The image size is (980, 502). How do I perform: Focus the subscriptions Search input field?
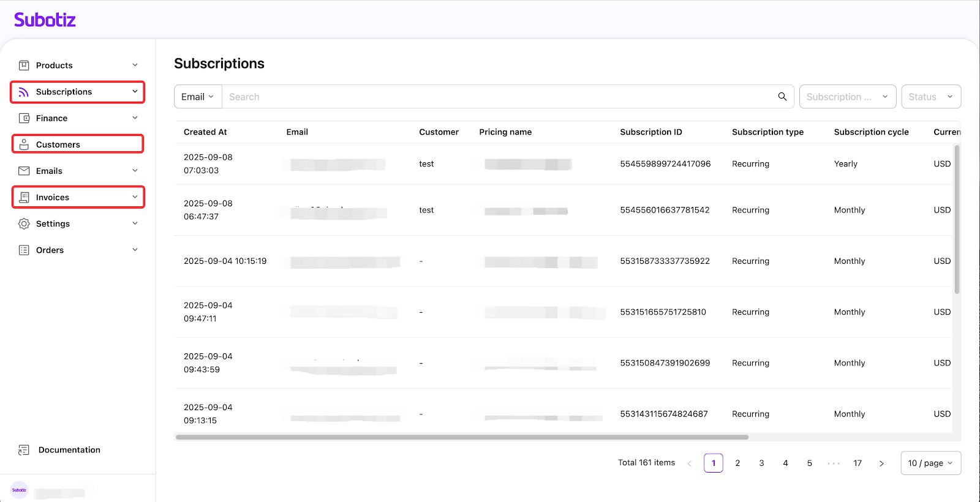point(499,97)
